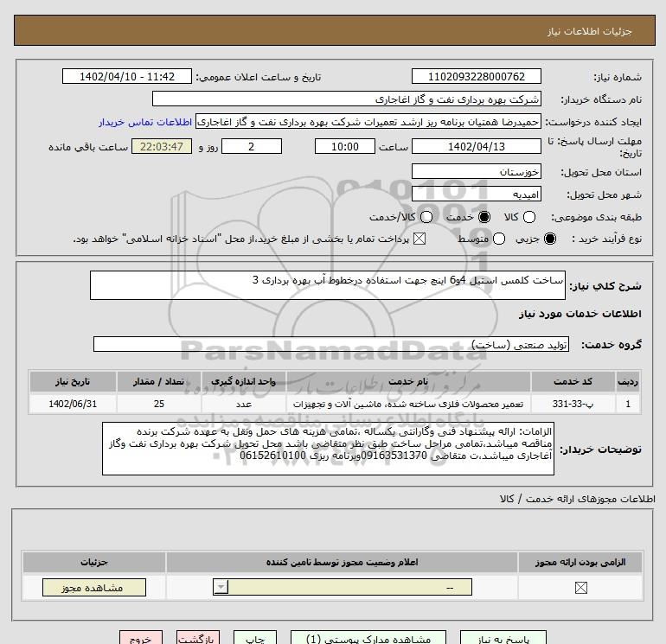Screen dimensions: 666x644
Task: Click the countdown timer 22:03:47
Action: coord(162,146)
